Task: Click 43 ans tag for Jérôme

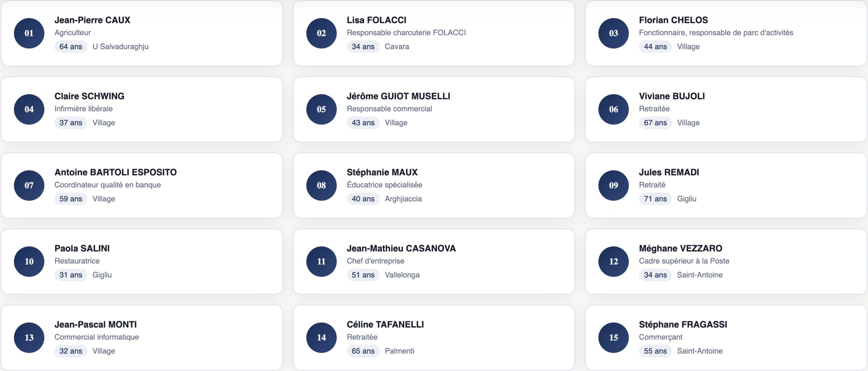Action: click(x=363, y=123)
